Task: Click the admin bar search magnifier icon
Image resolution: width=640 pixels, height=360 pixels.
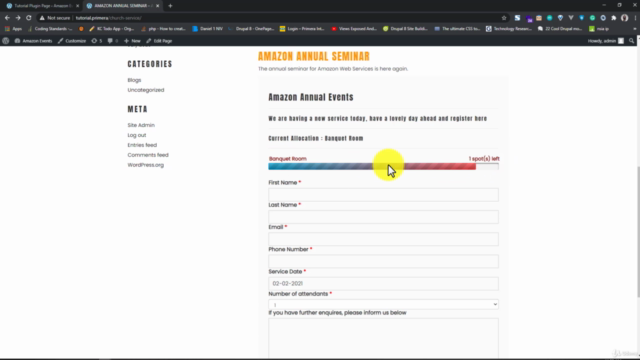Action: pos(631,41)
